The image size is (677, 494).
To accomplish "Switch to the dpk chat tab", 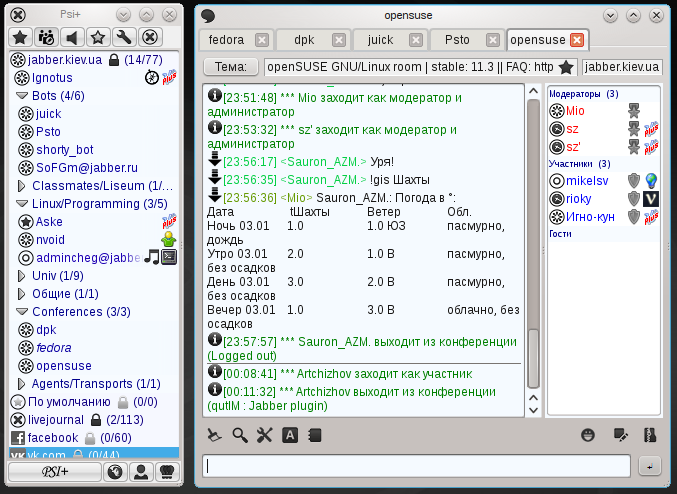I will click(x=314, y=40).
